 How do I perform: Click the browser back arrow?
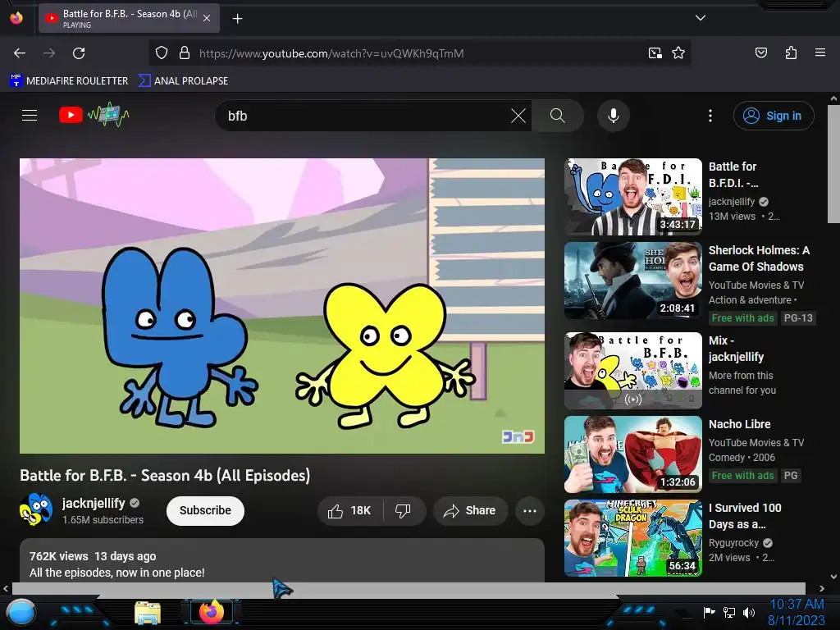[x=20, y=53]
